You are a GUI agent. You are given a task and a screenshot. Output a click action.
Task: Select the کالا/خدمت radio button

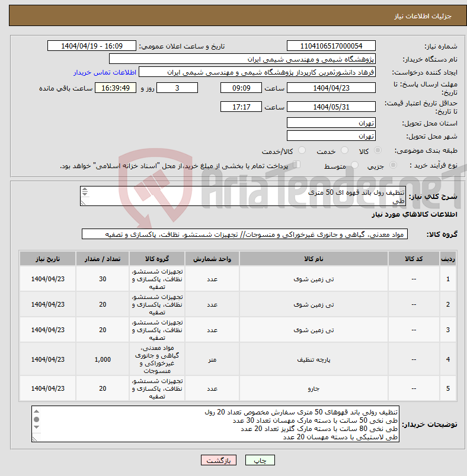pyautogui.click(x=302, y=150)
